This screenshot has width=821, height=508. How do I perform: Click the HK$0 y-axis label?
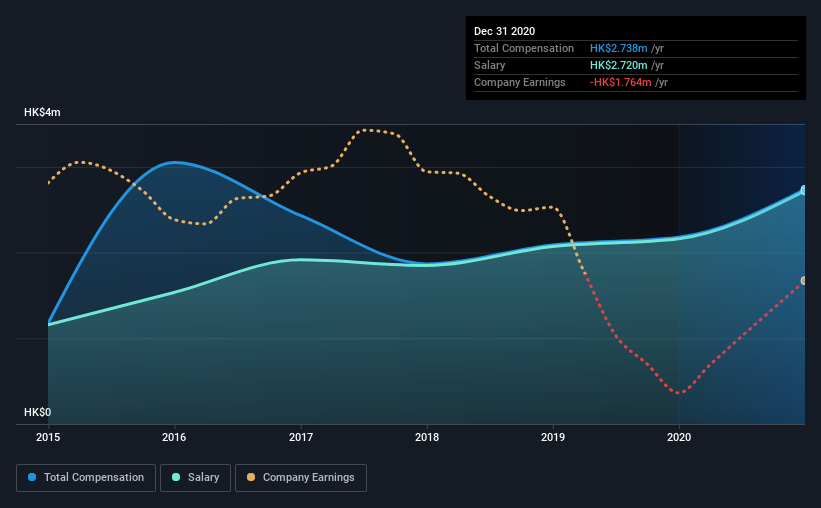(38, 413)
